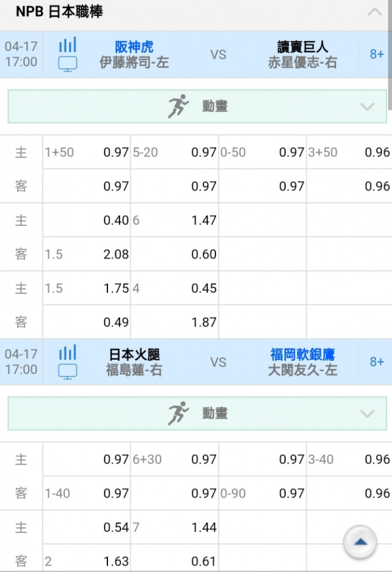Expand the first 動畫 panel chevron
This screenshot has width=392, height=572.
367,106
